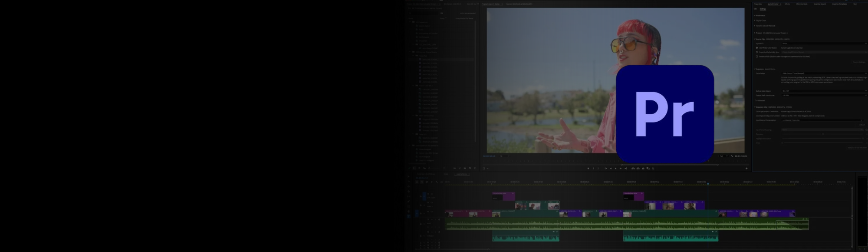
Task: Switch to the Effect Controls tab
Action: coord(802,4)
